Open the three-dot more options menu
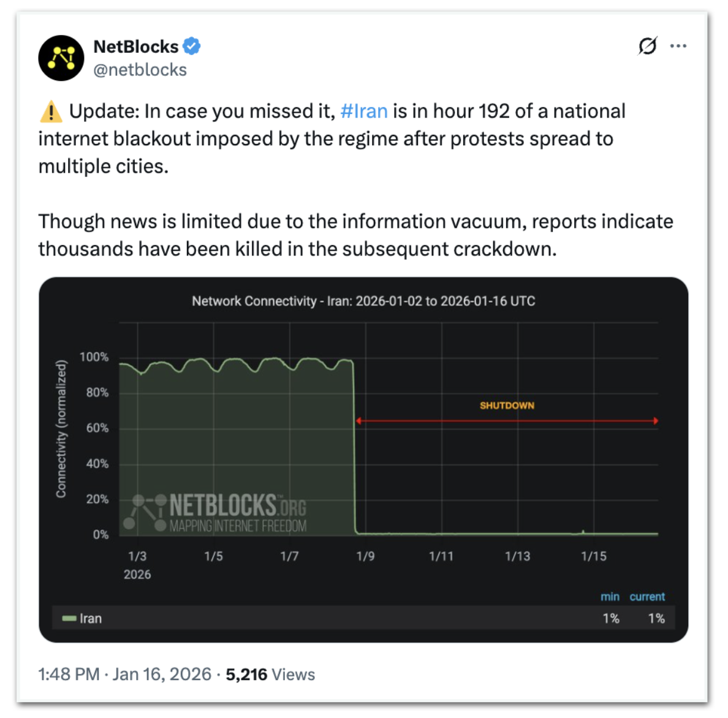 click(x=678, y=46)
